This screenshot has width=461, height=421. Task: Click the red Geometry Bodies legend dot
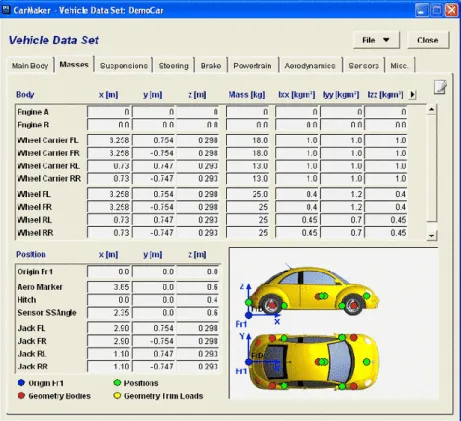tap(21, 396)
